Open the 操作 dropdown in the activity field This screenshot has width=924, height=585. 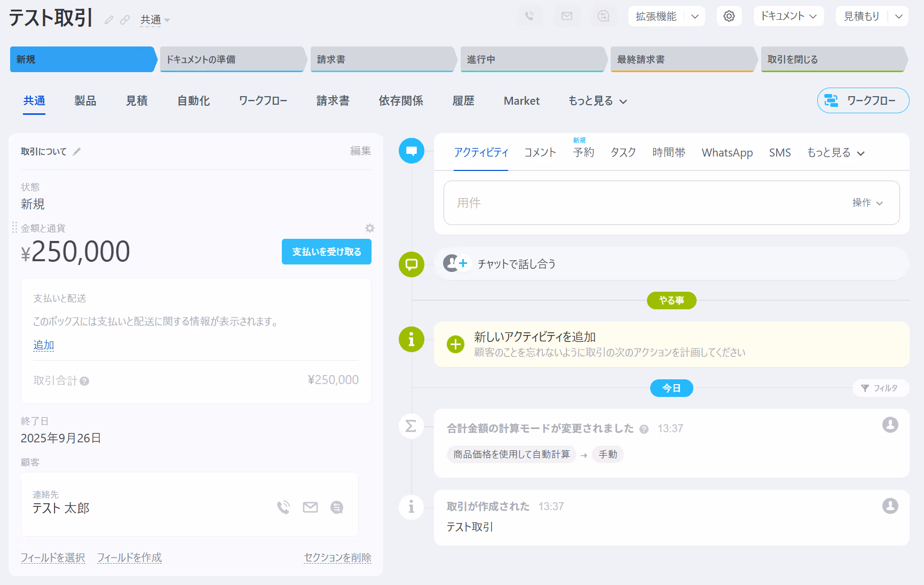coord(867,203)
